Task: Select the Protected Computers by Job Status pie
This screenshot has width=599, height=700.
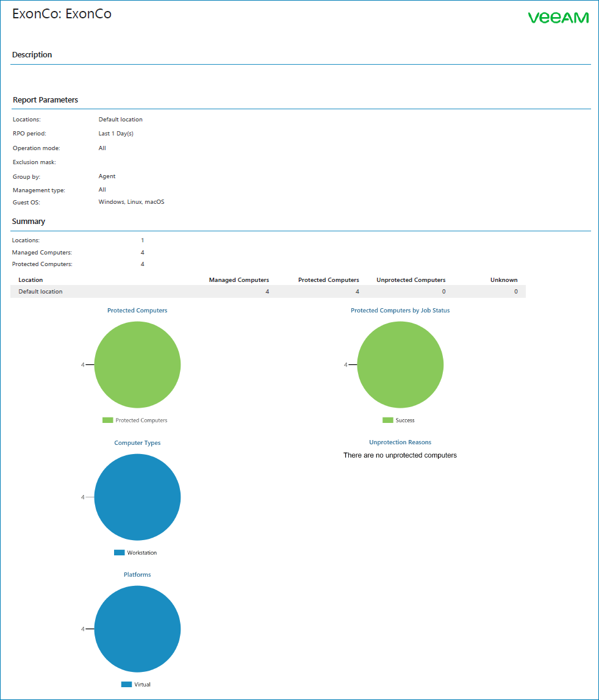Action: [400, 364]
